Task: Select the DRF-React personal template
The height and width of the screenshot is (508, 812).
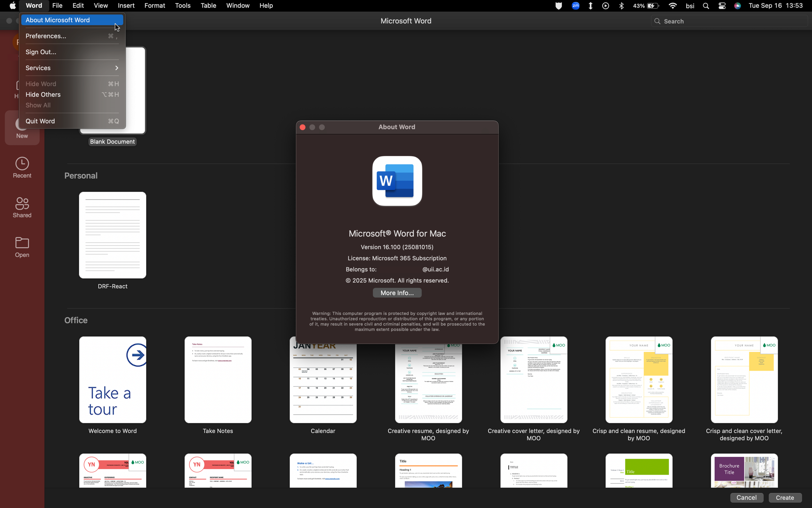Action: pos(113,235)
